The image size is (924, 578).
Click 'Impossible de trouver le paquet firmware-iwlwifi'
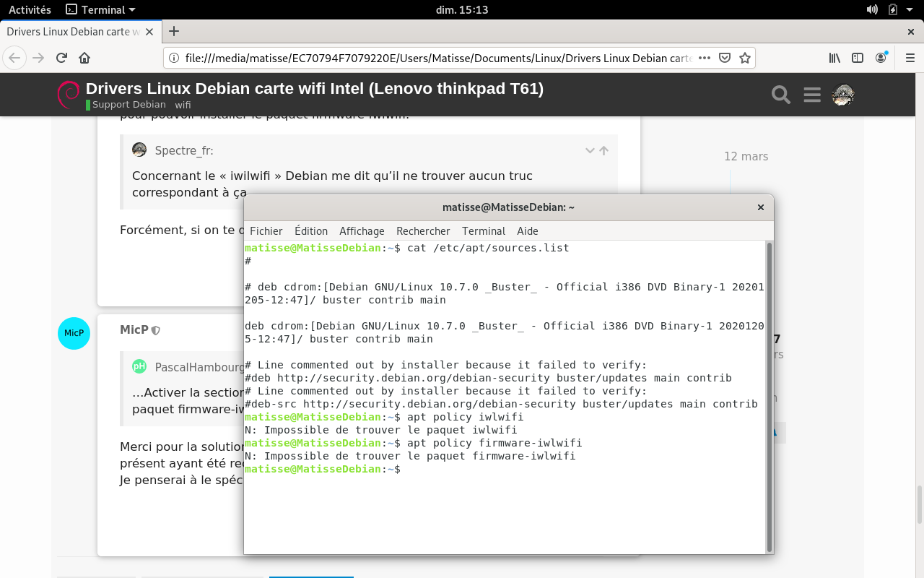419,456
